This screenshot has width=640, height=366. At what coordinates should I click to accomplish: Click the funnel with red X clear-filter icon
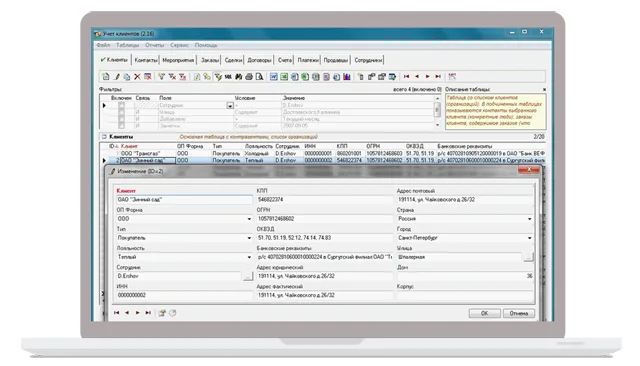pyautogui.click(x=172, y=76)
